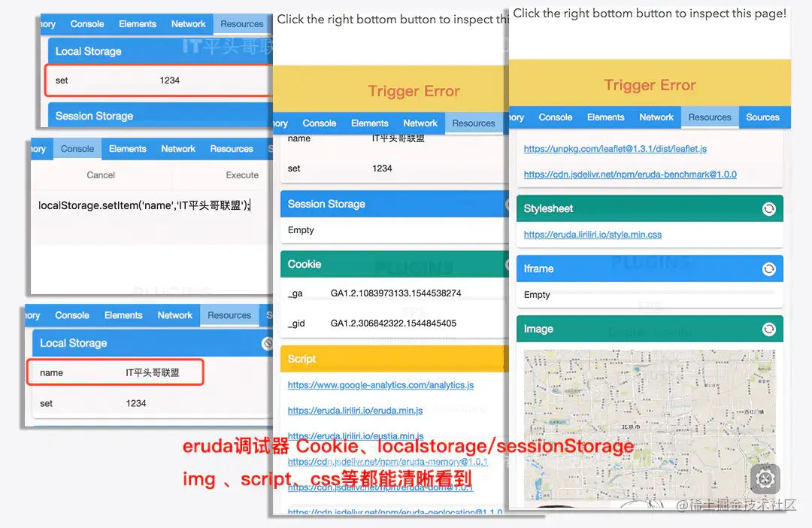This screenshot has width=812, height=528.
Task: Click the Iframe section header
Action: (x=650, y=269)
